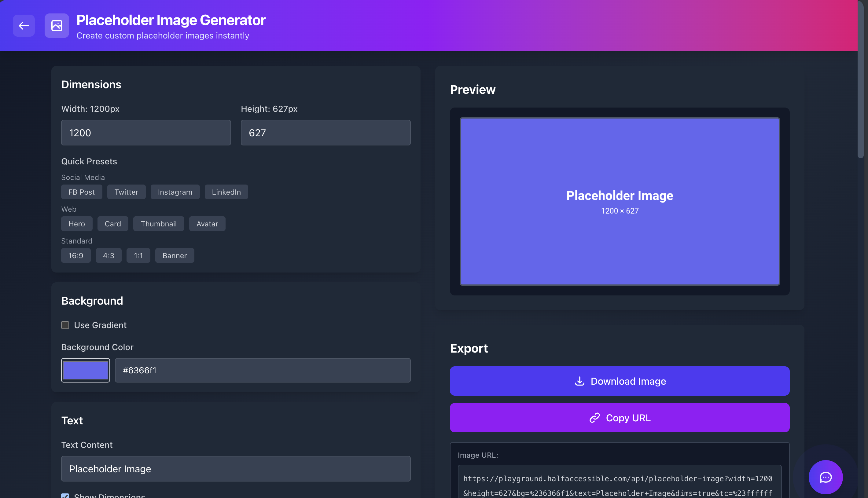This screenshot has height=498, width=868.
Task: Select the Thumbnail preset
Action: (158, 224)
